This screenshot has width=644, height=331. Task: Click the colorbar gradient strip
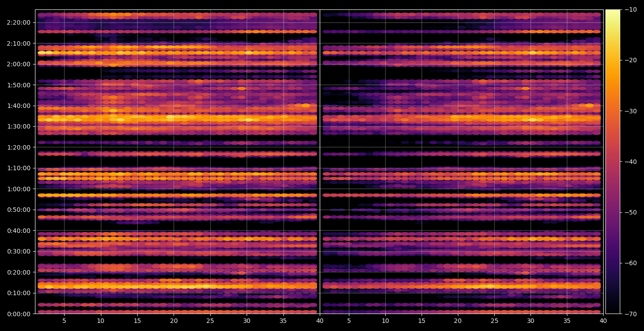(613, 162)
